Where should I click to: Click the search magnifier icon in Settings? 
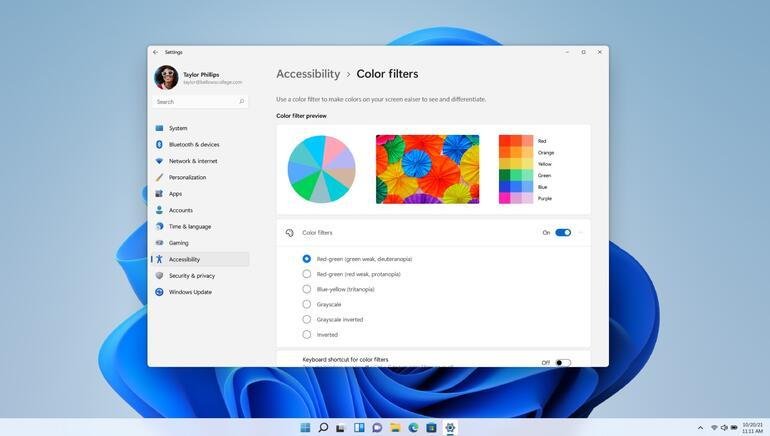(242, 102)
